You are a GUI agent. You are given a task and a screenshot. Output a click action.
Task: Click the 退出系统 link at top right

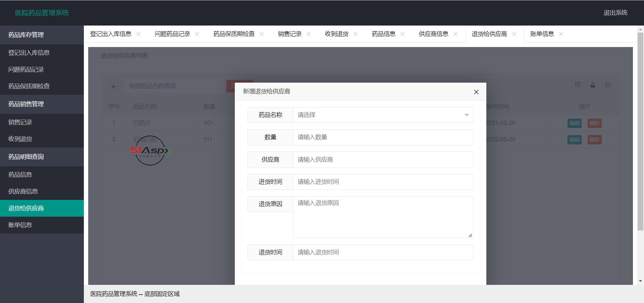pyautogui.click(x=616, y=13)
